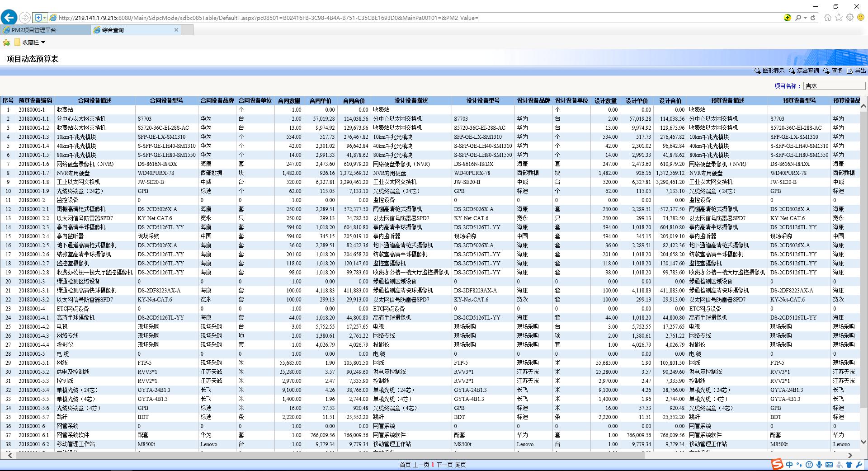Image resolution: width=868 pixels, height=471 pixels.
Task: Click the 图形显示 chart display button
Action: (x=769, y=71)
